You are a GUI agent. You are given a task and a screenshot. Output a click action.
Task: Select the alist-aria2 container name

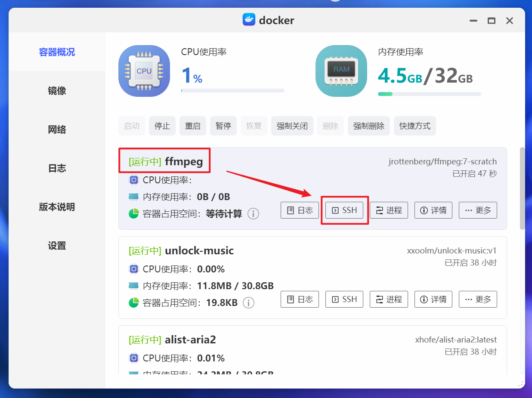point(190,340)
